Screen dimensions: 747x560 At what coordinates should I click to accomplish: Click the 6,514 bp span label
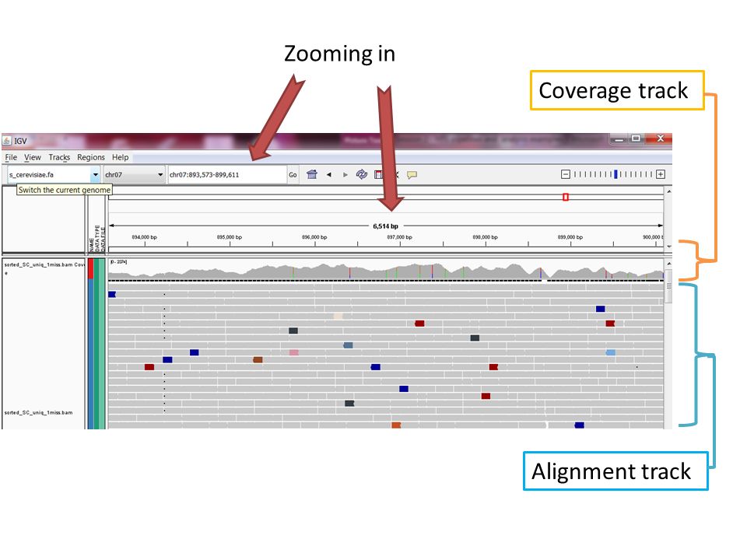tap(385, 226)
